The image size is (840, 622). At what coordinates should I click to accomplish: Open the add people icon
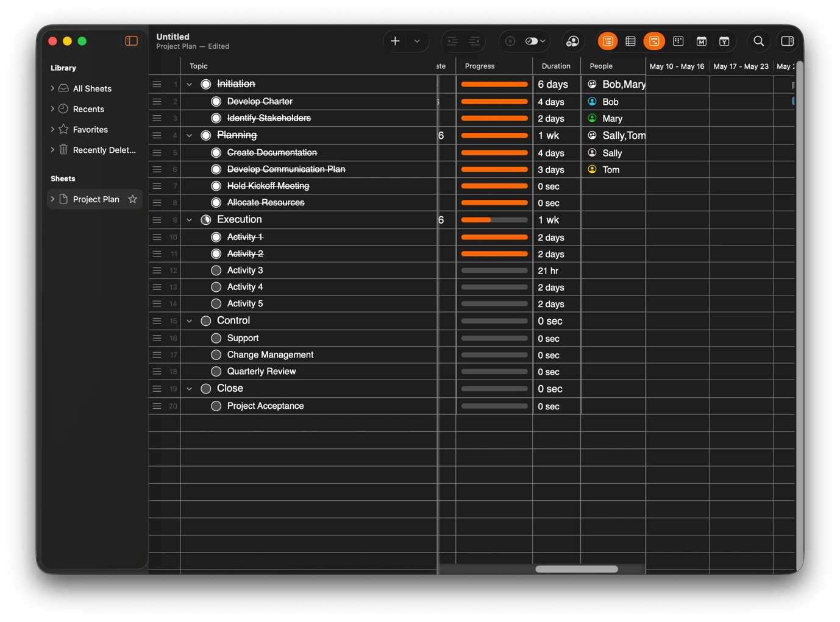tap(572, 41)
